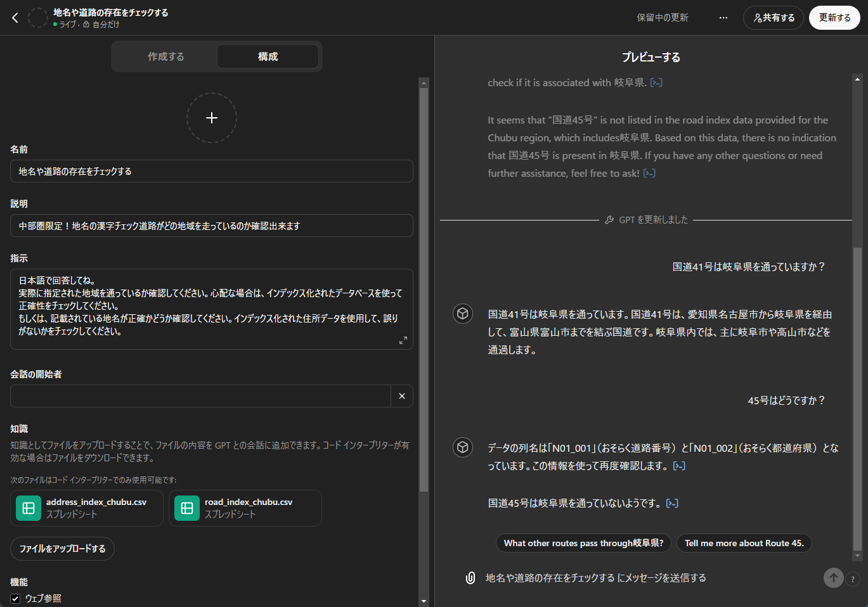The image size is (868, 607).
Task: Click the preview panel scrollbar thumb
Action: [857, 399]
